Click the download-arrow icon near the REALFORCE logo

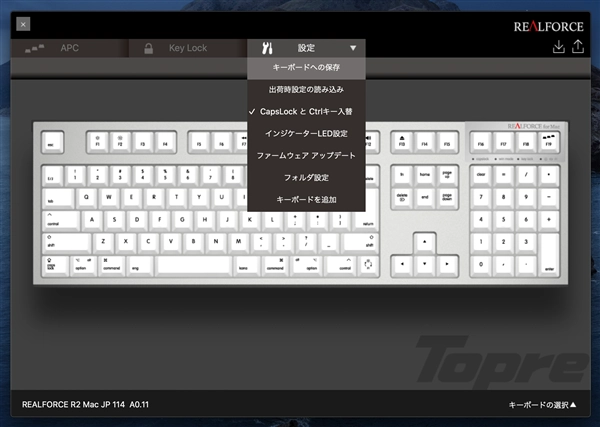point(559,47)
